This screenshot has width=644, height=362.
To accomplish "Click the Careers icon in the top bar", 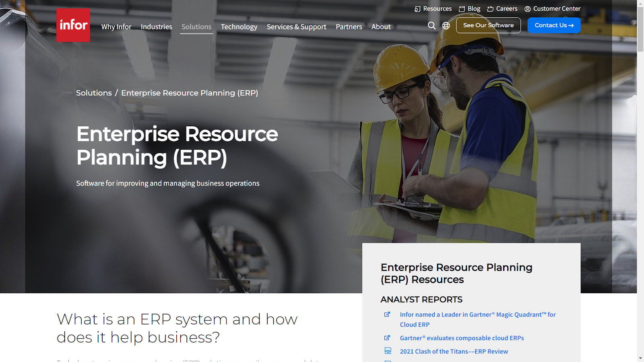I will (x=490, y=9).
